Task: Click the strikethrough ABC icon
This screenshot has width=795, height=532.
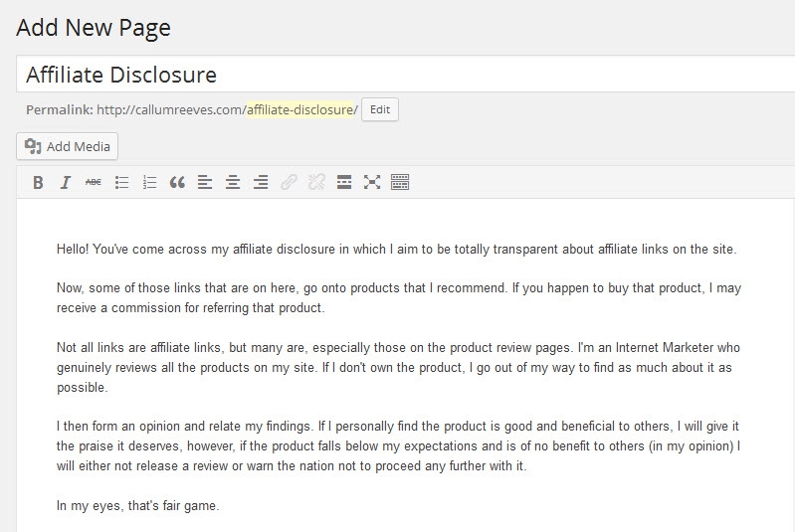Action: [94, 182]
